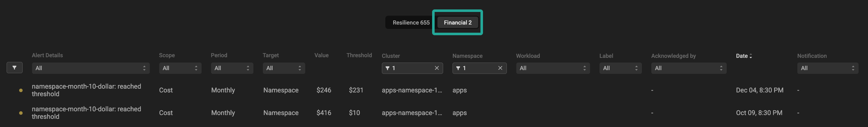This screenshot has height=127, width=868.
Task: Click the funnel icon in Namespace filter
Action: [458, 68]
